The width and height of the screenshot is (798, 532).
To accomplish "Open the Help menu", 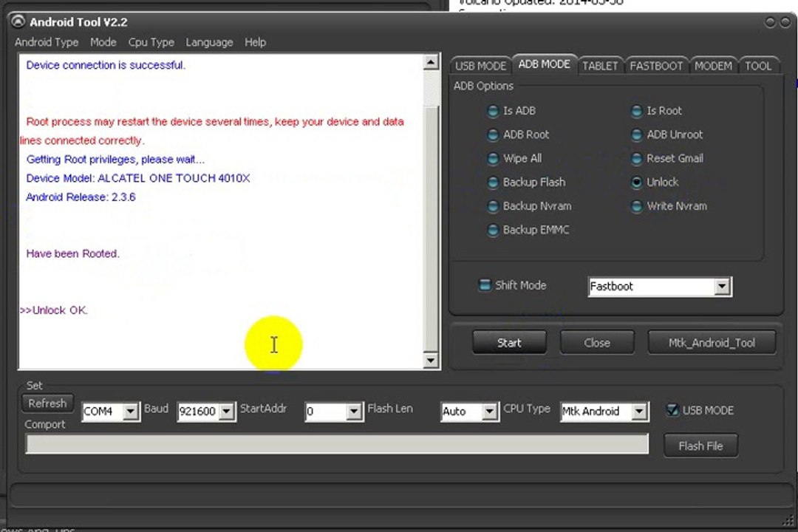I will (x=255, y=42).
